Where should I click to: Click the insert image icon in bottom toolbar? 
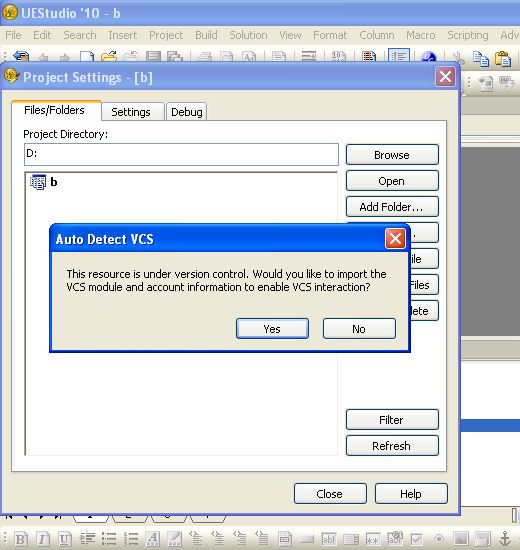(x=461, y=539)
